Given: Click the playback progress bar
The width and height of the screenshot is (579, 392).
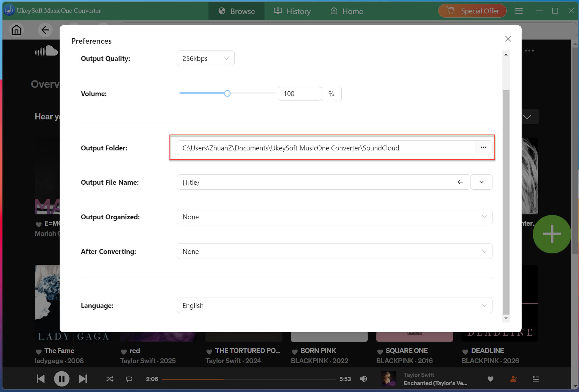Looking at the screenshot, I should (249, 379).
